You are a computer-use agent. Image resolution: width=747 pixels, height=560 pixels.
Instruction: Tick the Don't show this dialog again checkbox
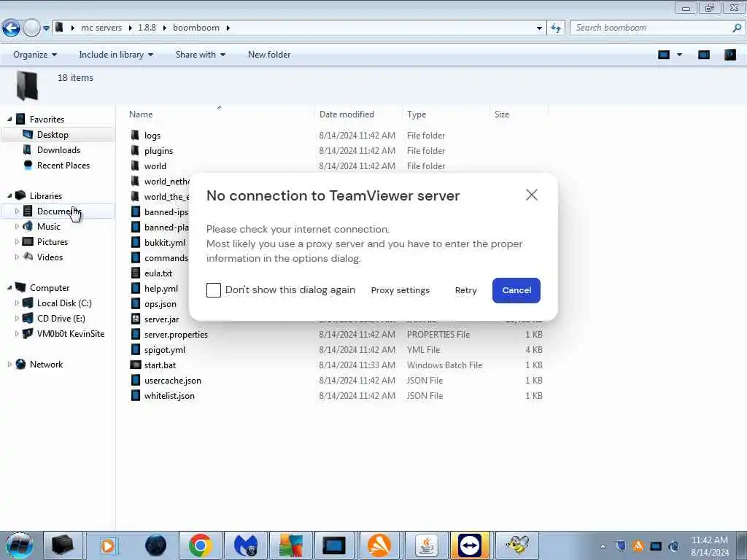(214, 290)
